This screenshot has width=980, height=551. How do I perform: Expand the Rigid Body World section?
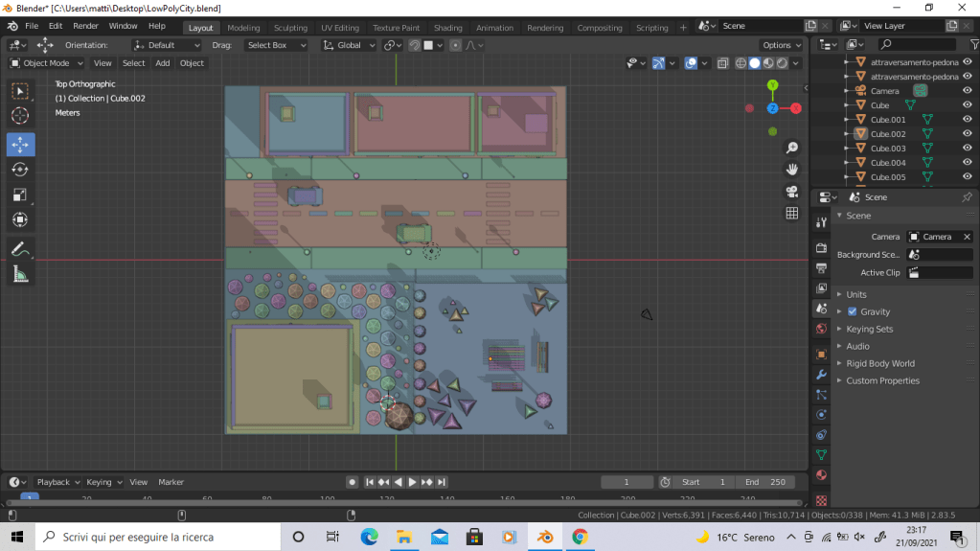click(879, 363)
